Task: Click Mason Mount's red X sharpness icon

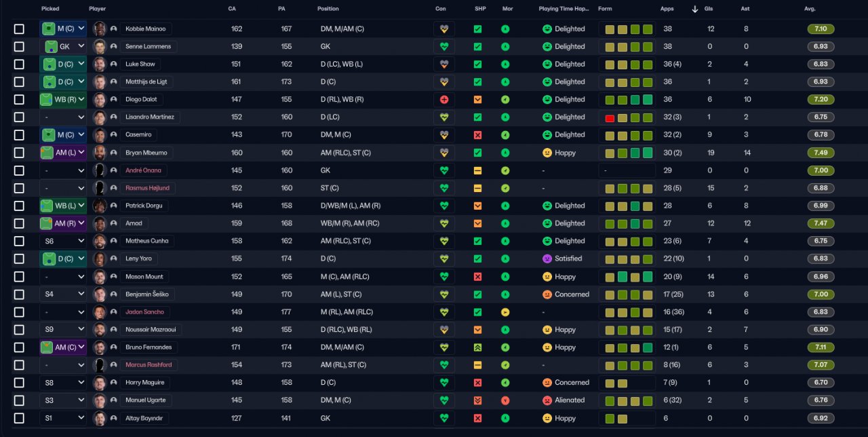Action: 477,277
